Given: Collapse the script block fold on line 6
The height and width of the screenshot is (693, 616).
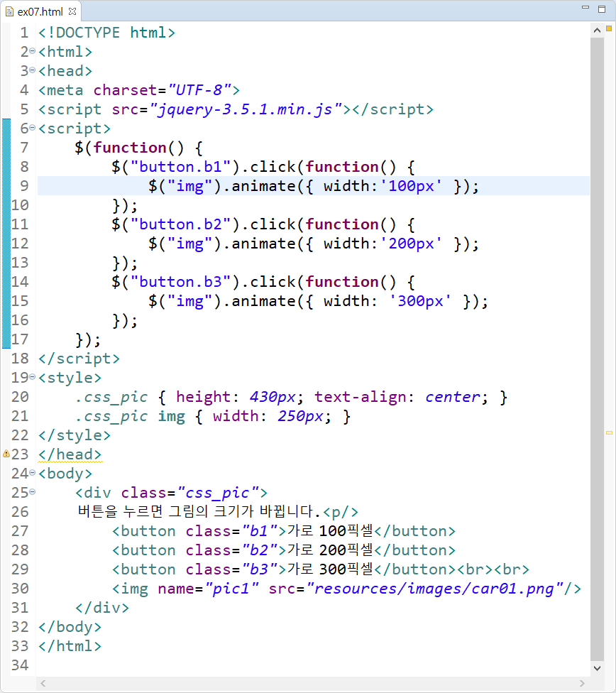Looking at the screenshot, I should [x=32, y=128].
